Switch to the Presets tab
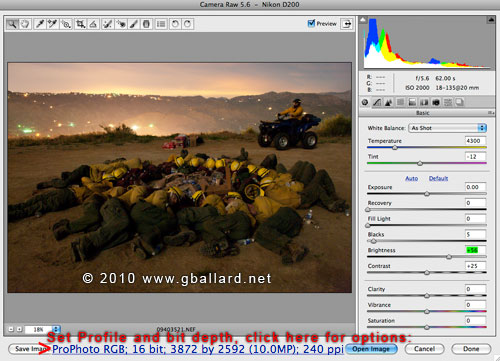Screen dimensions: 500x361 pyautogui.click(x=448, y=102)
